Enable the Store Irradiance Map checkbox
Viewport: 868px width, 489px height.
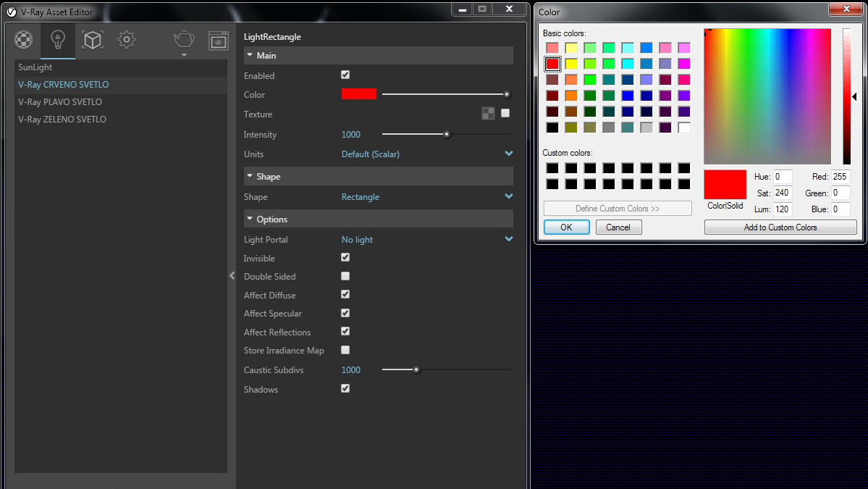pos(345,350)
